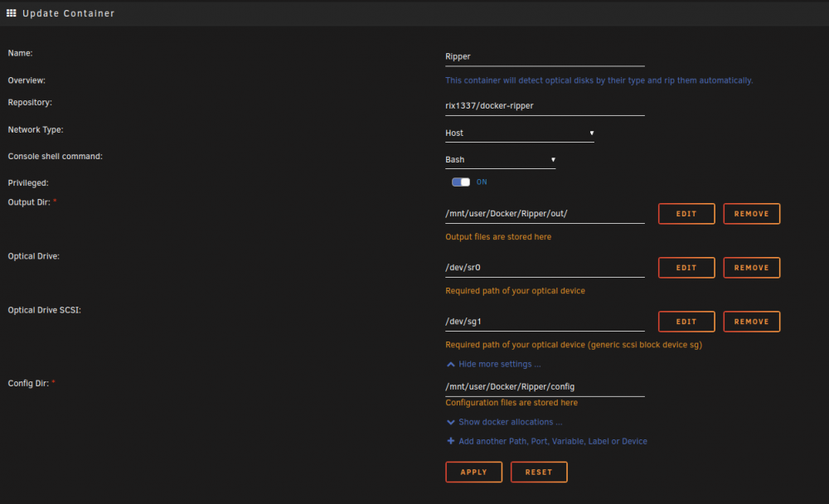This screenshot has width=829, height=504.
Task: Click the Optical Drive SCSI field /dev/sg1
Action: 545,322
